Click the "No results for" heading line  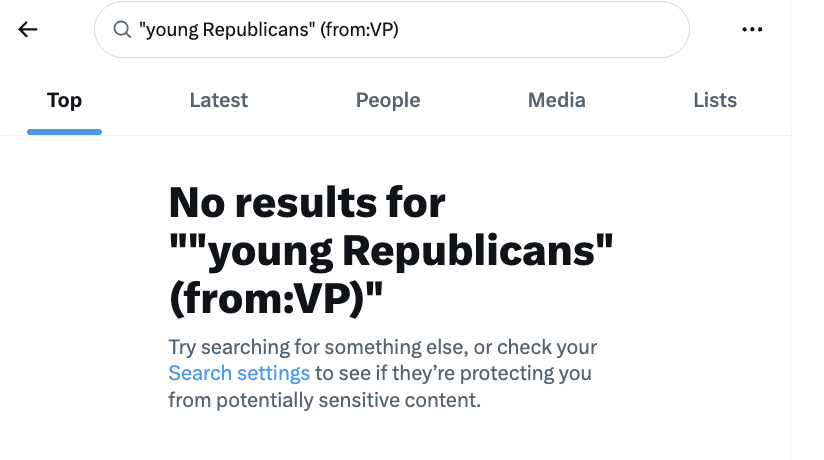(x=306, y=203)
